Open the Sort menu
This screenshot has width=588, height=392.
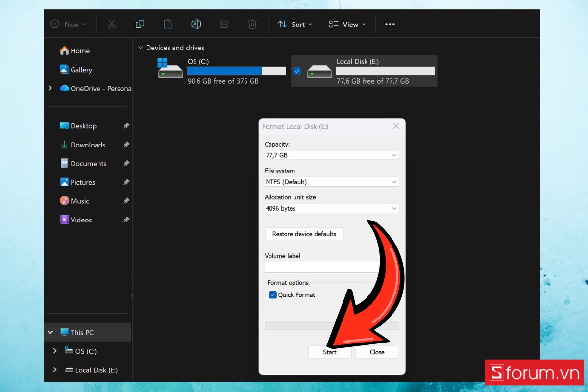[294, 24]
